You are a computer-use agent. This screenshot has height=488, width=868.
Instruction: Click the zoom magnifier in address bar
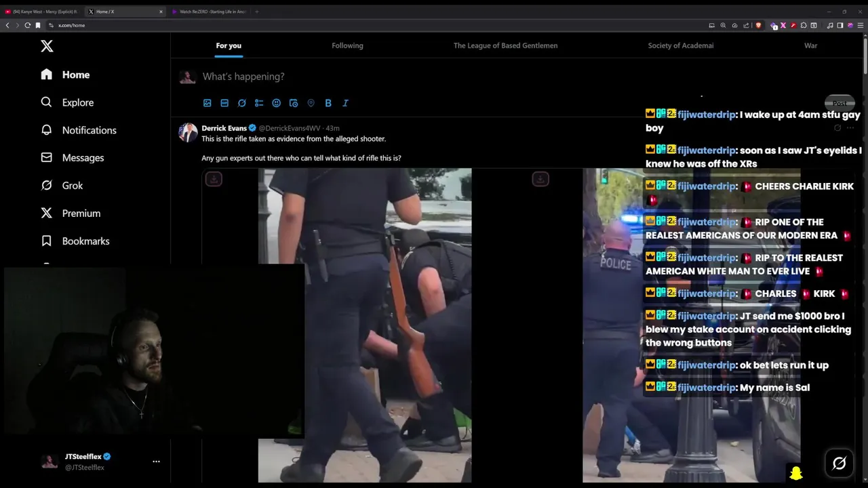(723, 25)
